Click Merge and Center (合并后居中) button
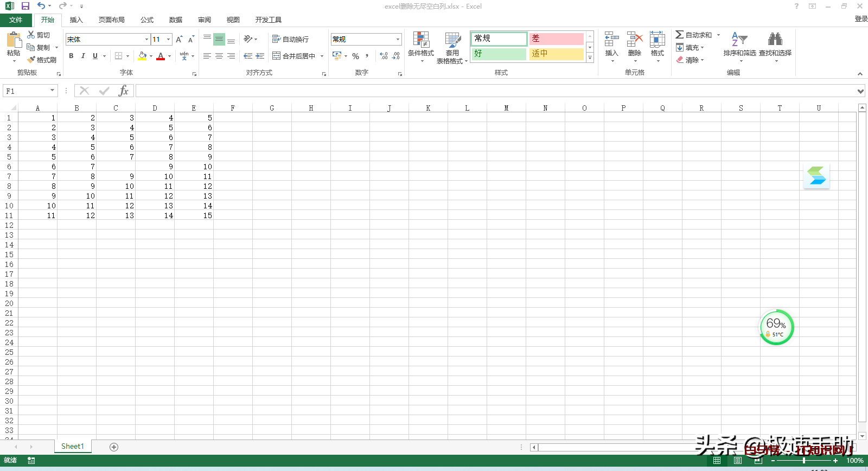The image size is (868, 471). coord(294,56)
